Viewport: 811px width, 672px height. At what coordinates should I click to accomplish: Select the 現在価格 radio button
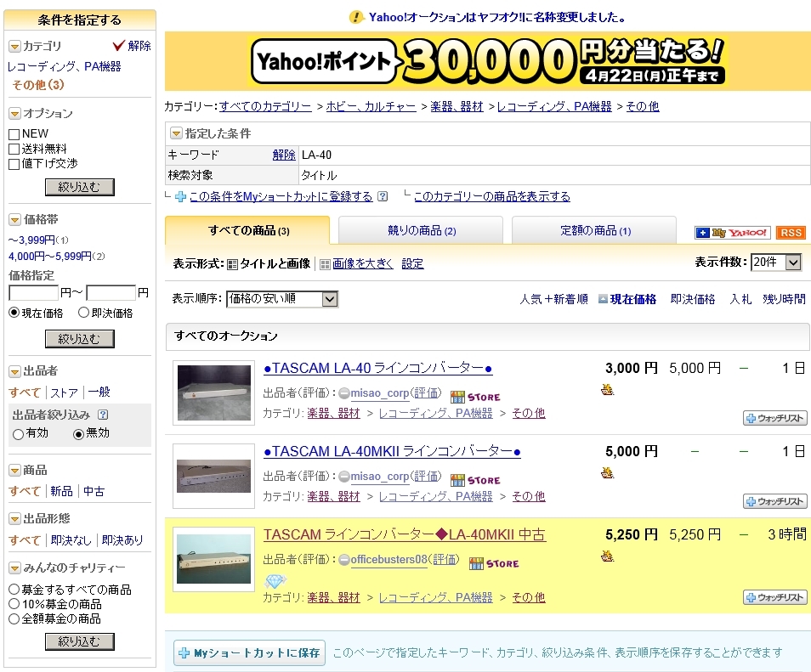[14, 313]
